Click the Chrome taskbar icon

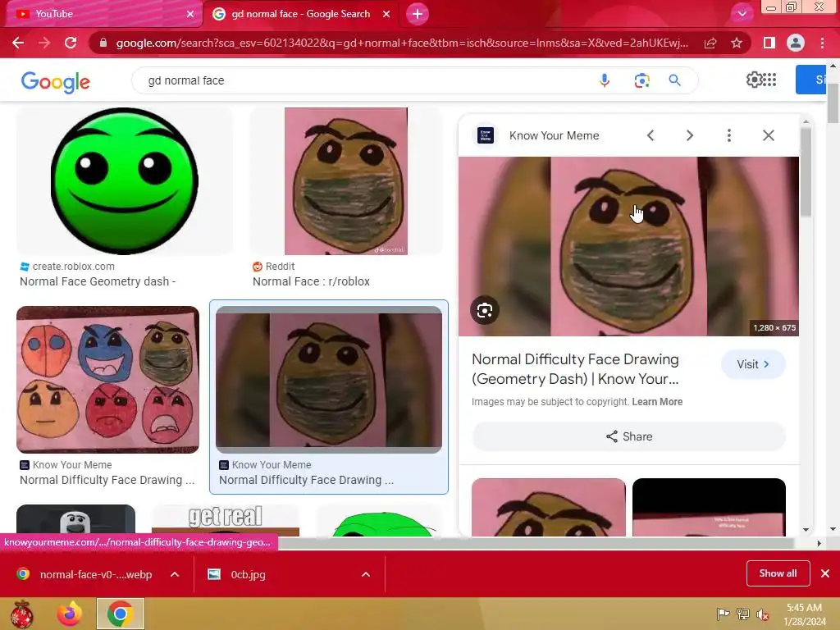[121, 614]
